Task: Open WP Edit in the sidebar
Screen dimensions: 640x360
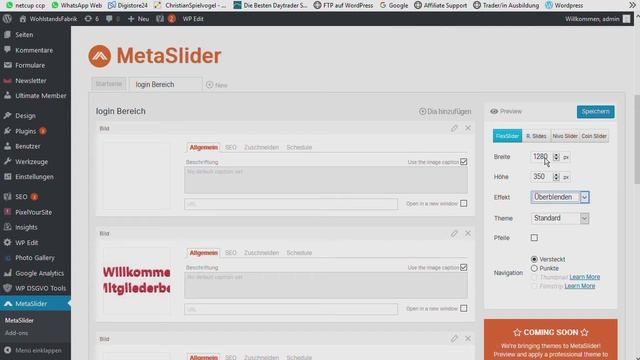Action: click(27, 242)
